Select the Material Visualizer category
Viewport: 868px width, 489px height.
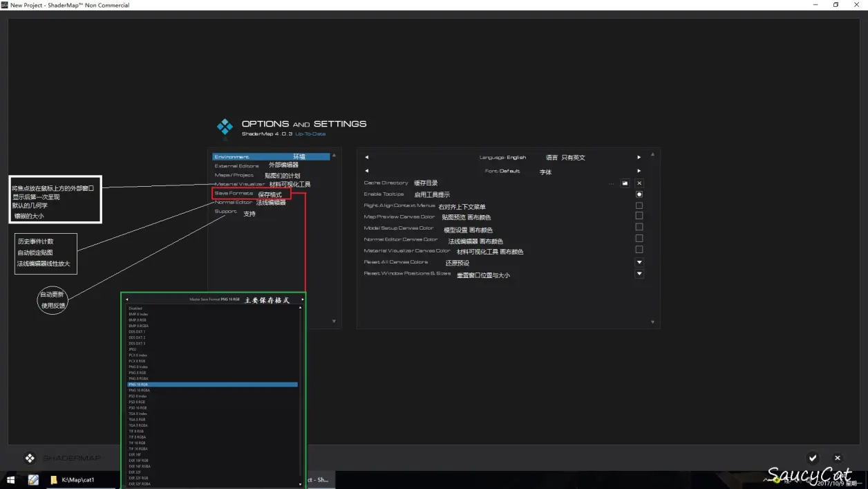click(240, 184)
